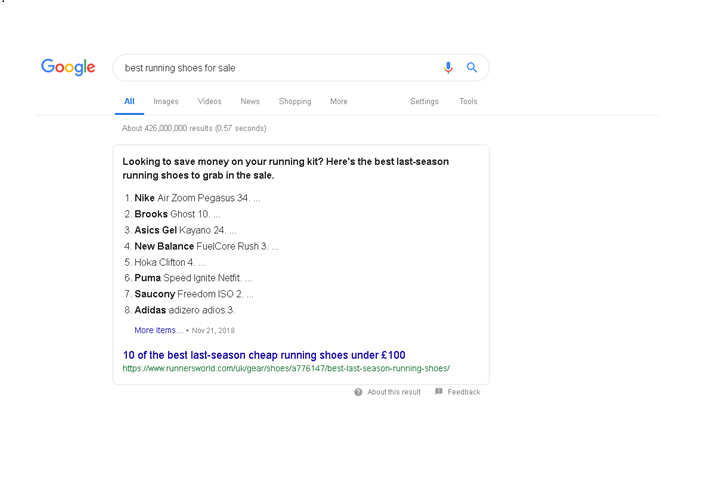Go to the News tab
This screenshot has width=711, height=478.
(250, 101)
